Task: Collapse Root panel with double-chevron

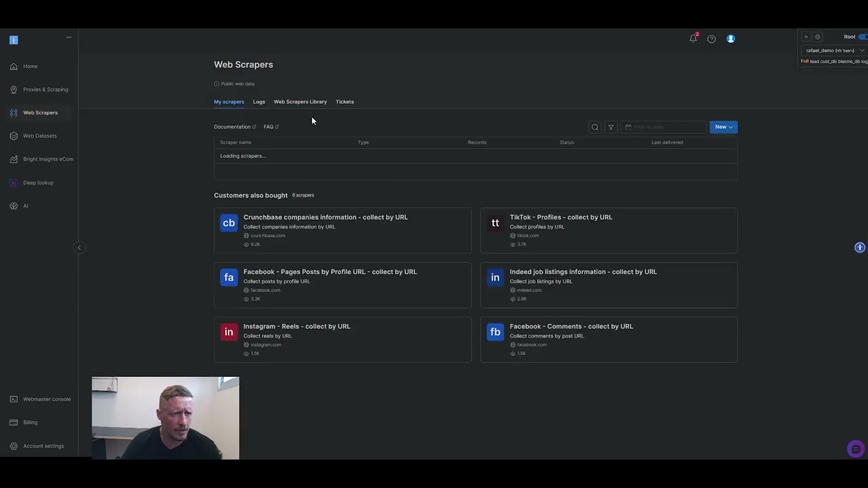Action: click(806, 37)
